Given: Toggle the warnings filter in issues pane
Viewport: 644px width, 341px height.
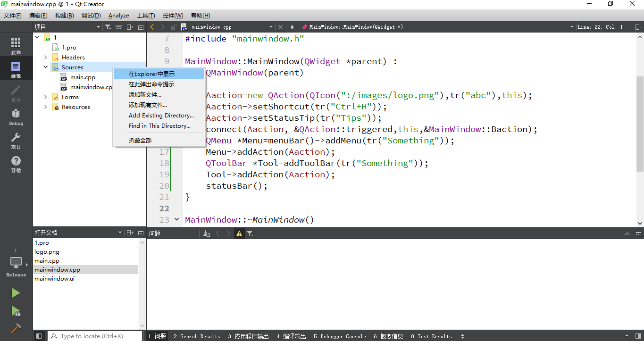Looking at the screenshot, I should click(x=239, y=233).
